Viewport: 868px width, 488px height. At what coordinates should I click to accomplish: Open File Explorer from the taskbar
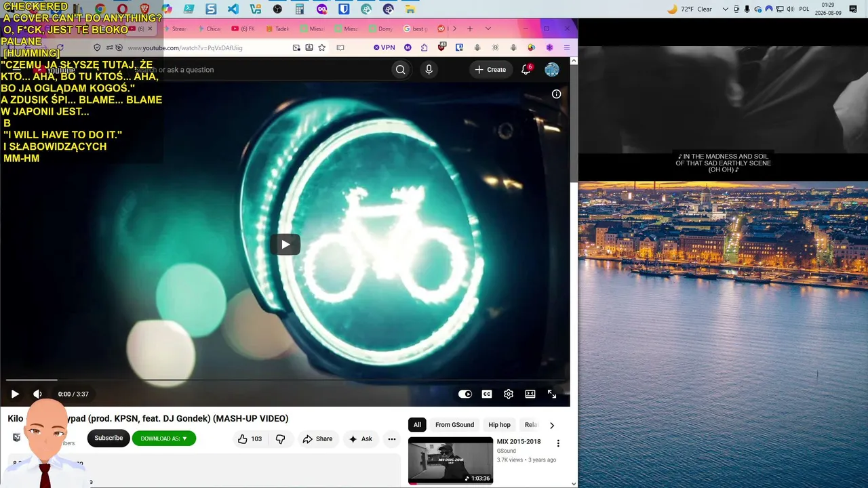(410, 9)
